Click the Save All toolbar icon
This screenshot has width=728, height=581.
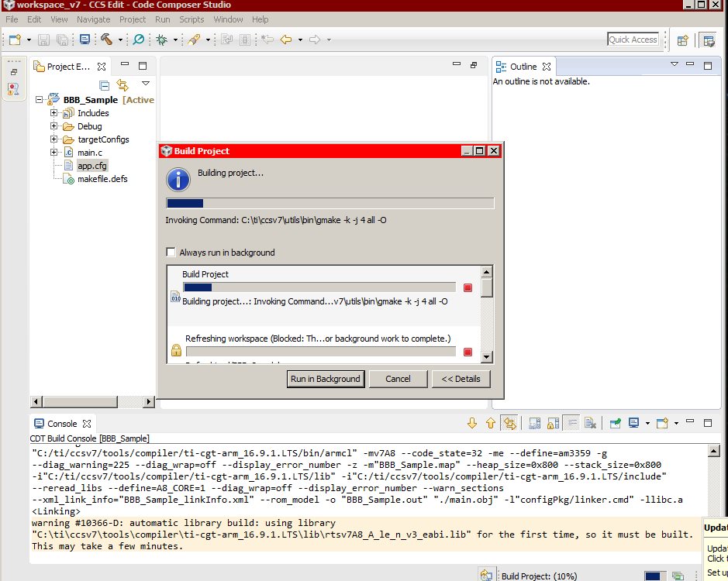pyautogui.click(x=62, y=40)
